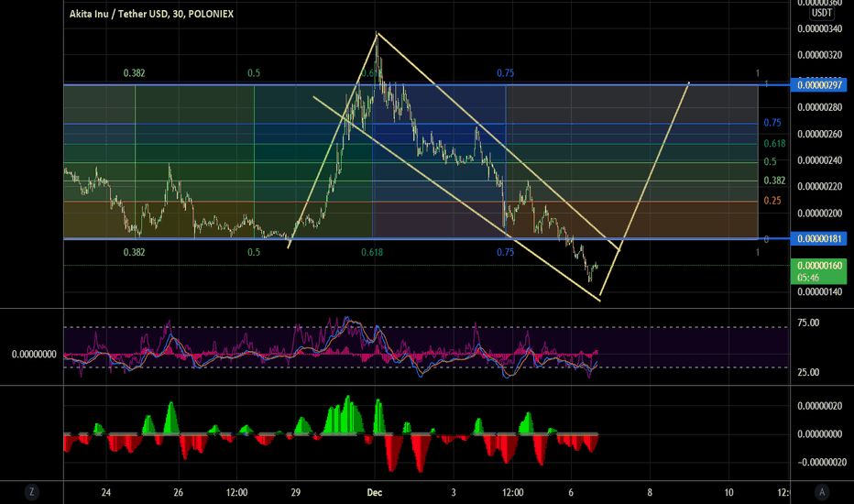Click the 0.00000260 price axis value

tap(819, 134)
